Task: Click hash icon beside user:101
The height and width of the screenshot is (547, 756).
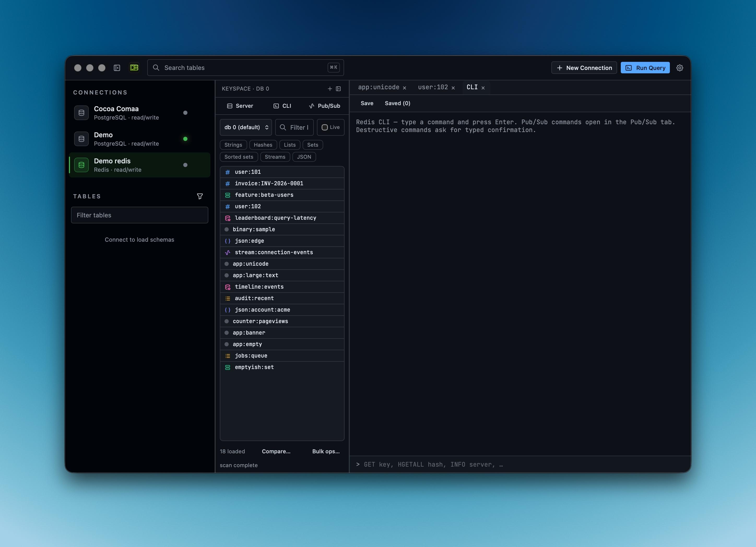Action: pyautogui.click(x=228, y=172)
